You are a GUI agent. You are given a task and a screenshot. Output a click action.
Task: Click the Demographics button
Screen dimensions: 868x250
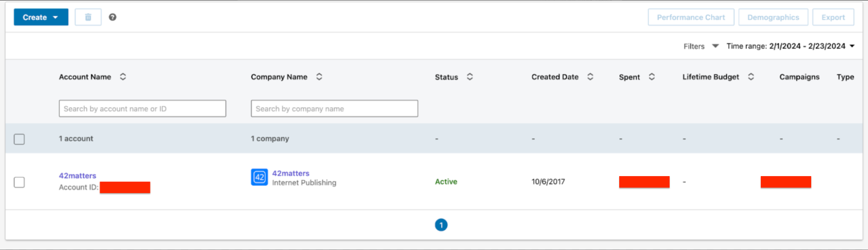(773, 17)
